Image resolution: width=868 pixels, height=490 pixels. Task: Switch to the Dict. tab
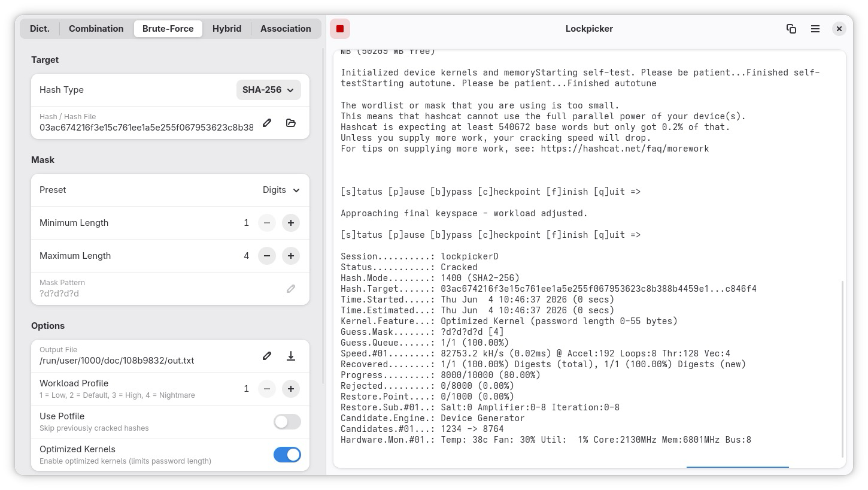click(x=40, y=29)
